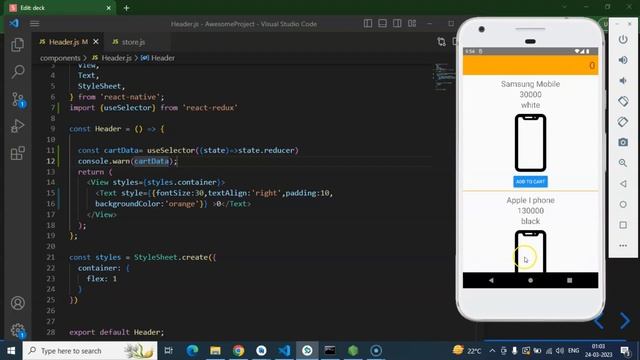The width and height of the screenshot is (640, 360).
Task: Expand the Header symbol breadcrumb
Action: 162,58
